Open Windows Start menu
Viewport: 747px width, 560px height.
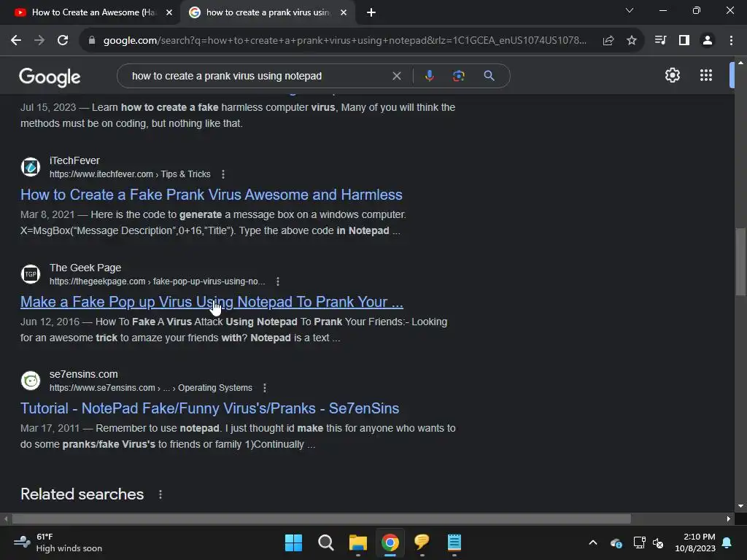click(x=293, y=542)
